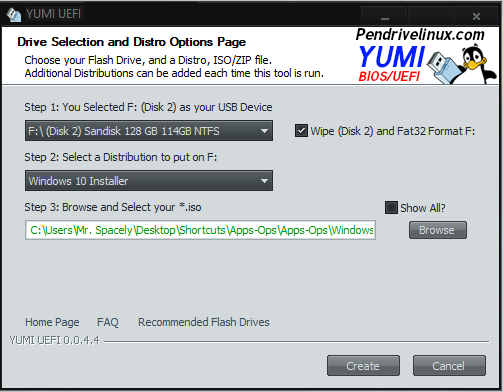Toggle the Show All? checkbox
The image size is (503, 392).
click(x=391, y=207)
